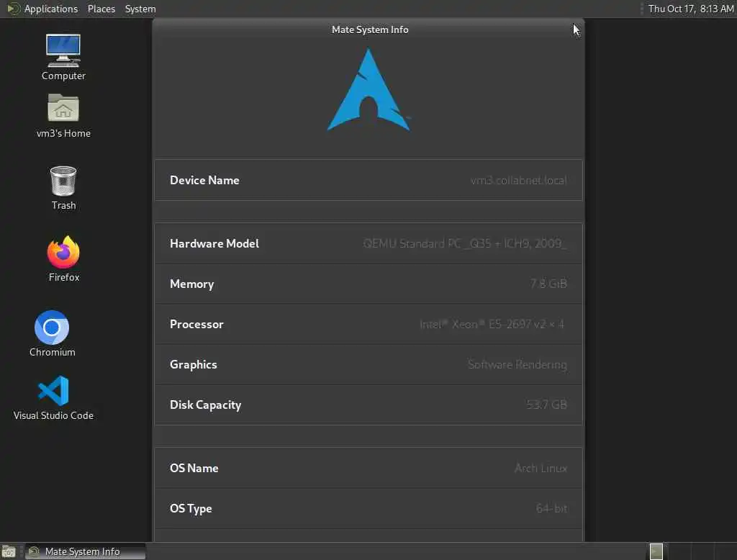The height and width of the screenshot is (560, 737).
Task: Select the Arch Linux OS name value
Action: coord(541,469)
